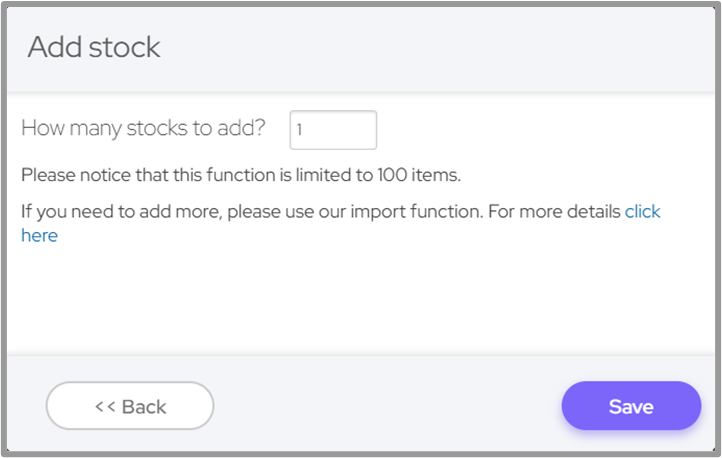Image resolution: width=722 pixels, height=458 pixels.
Task: Go back to the previous step
Action: [130, 406]
